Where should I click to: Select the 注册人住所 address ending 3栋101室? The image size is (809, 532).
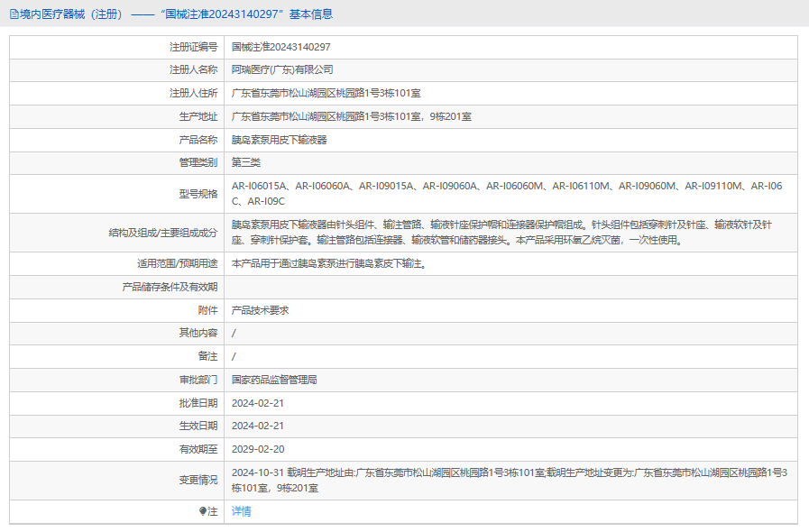click(x=326, y=94)
